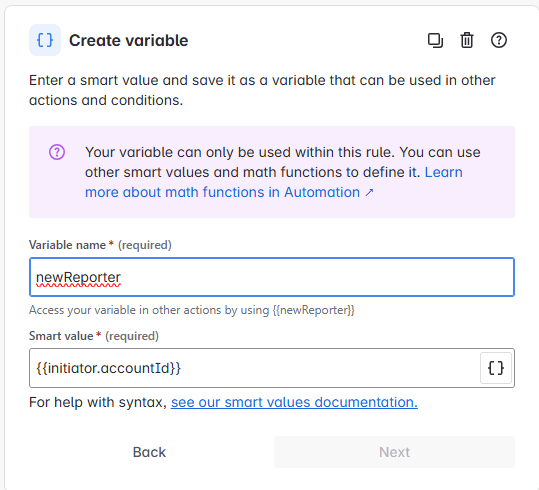Click the purple info panel message text
This screenshot has width=539, height=490.
pyautogui.click(x=283, y=172)
